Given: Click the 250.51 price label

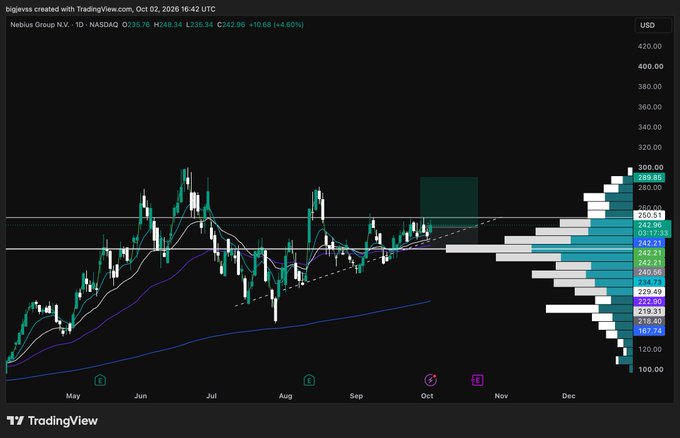Looking at the screenshot, I should coord(649,215).
